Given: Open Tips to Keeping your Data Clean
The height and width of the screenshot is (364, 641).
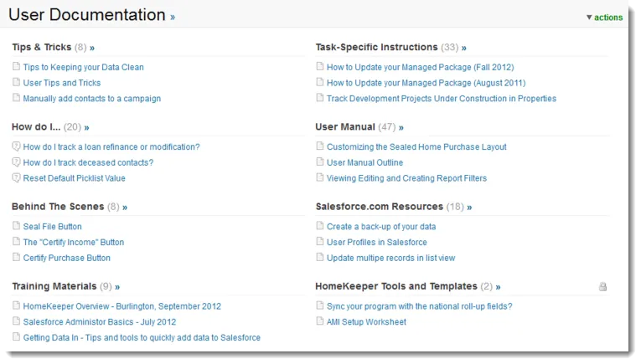Looking at the screenshot, I should (84, 67).
